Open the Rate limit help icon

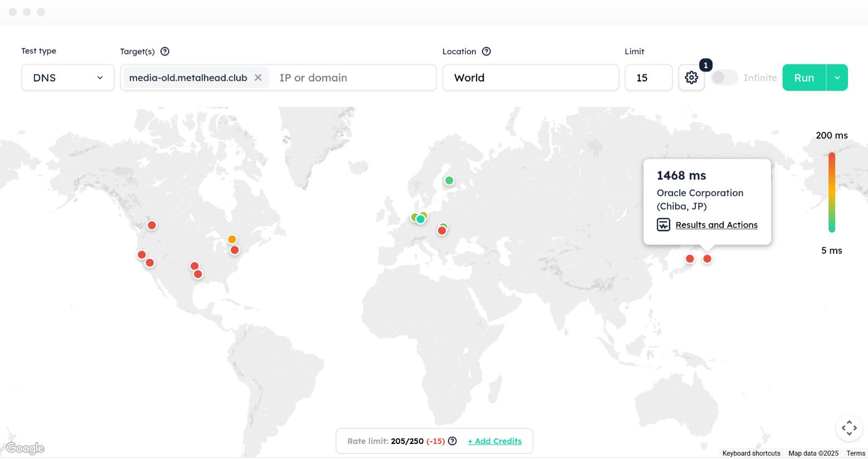click(x=452, y=441)
